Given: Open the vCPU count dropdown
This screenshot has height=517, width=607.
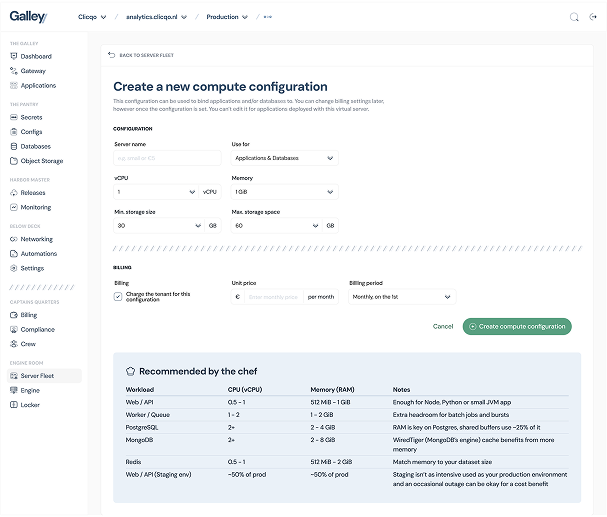Looking at the screenshot, I should pyautogui.click(x=156, y=192).
